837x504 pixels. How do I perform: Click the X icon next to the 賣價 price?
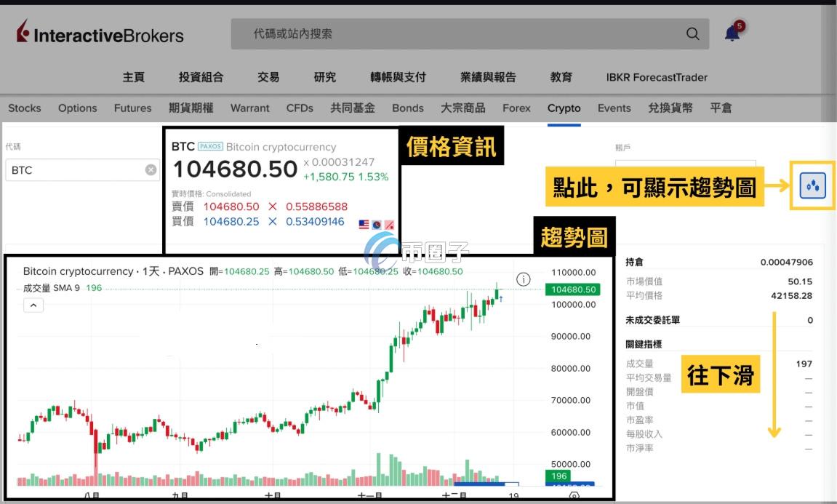coord(273,207)
